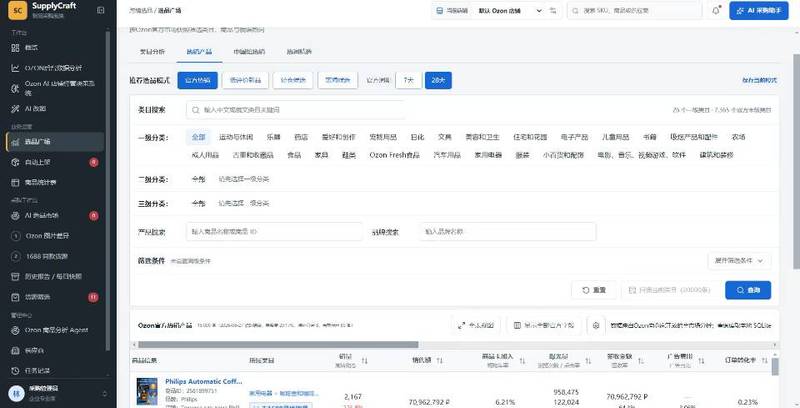Click the blue search query button
The height and width of the screenshot is (408, 800).
pyautogui.click(x=748, y=290)
